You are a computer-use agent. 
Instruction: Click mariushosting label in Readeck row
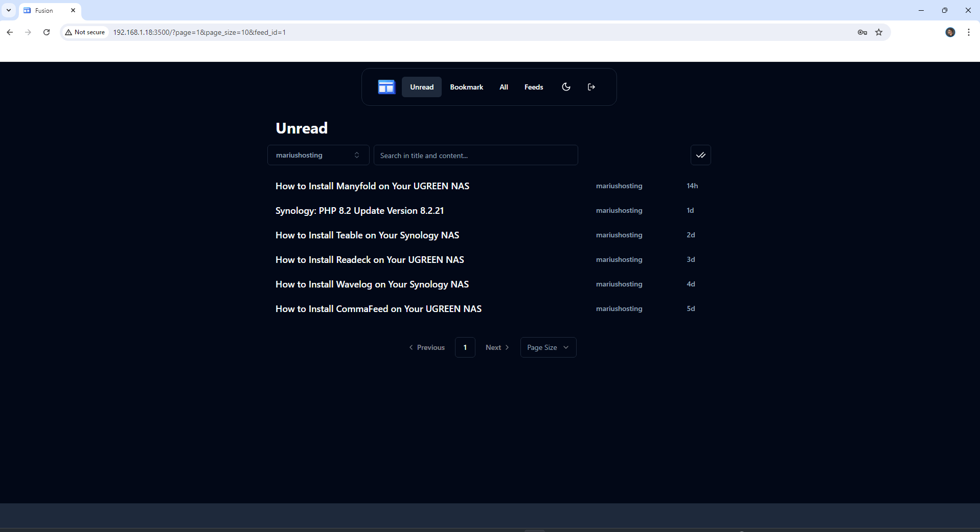click(619, 259)
